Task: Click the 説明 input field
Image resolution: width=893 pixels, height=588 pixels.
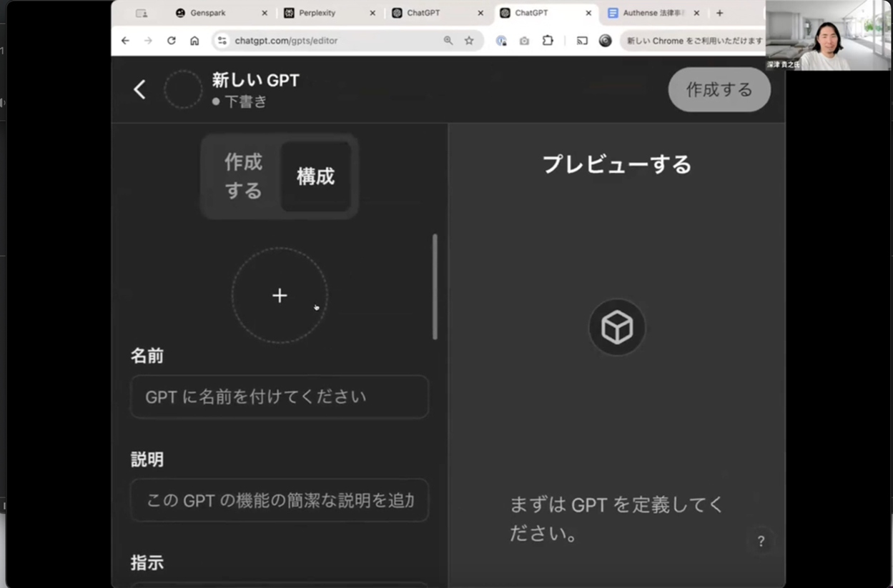Action: pyautogui.click(x=280, y=500)
